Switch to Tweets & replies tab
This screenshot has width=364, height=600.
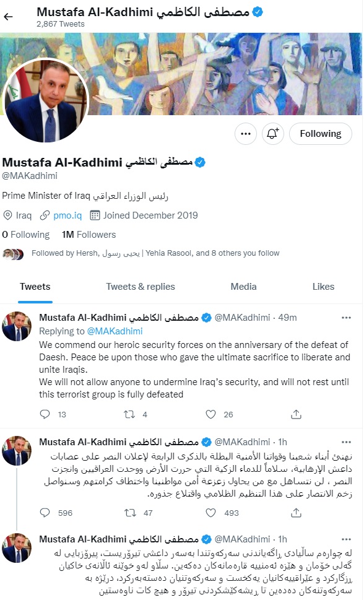pos(141,287)
